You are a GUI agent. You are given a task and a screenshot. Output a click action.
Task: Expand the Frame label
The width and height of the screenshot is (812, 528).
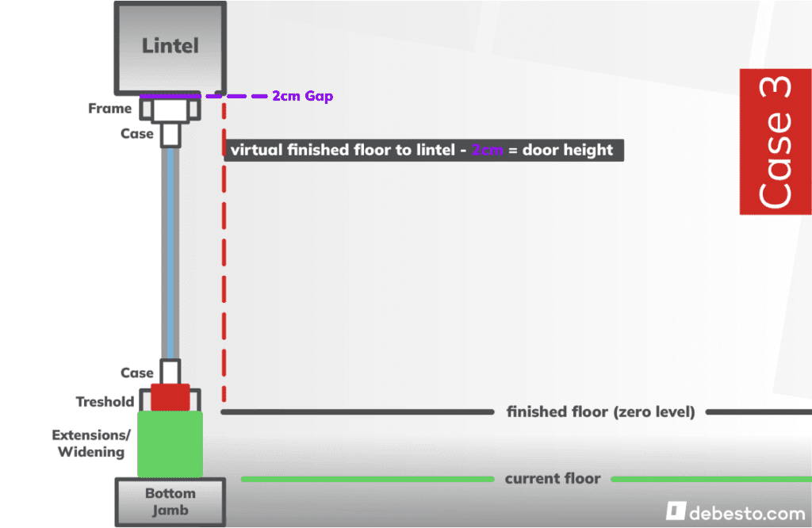click(x=109, y=108)
